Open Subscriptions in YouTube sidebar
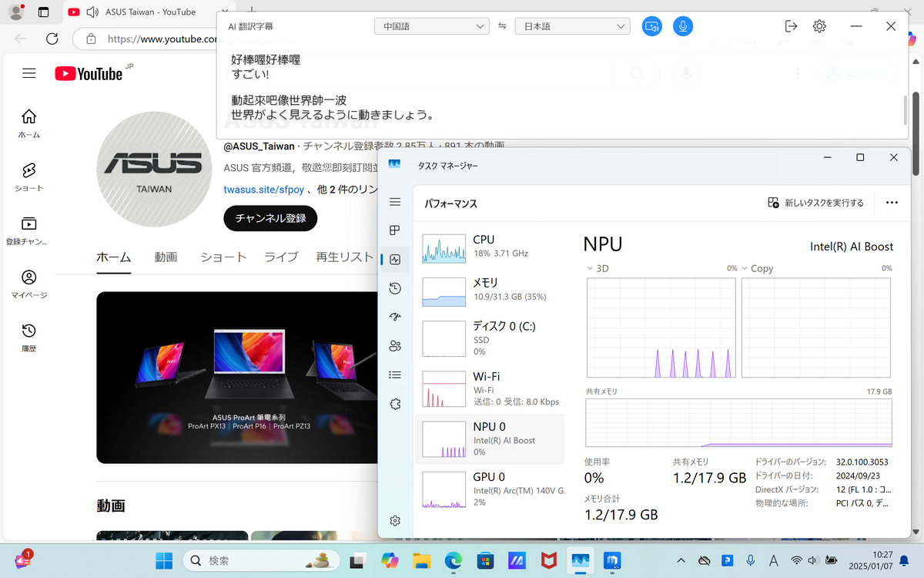The height and width of the screenshot is (578, 924). (x=28, y=230)
